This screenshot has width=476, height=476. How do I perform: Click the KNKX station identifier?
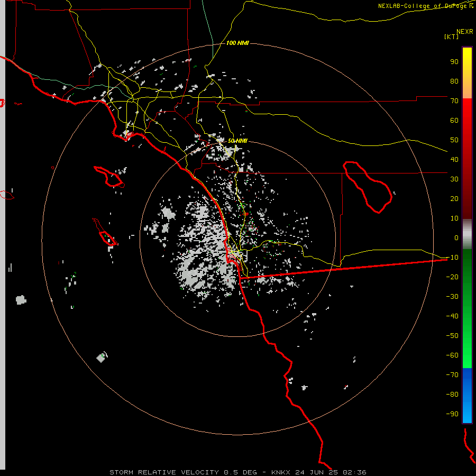(x=281, y=472)
